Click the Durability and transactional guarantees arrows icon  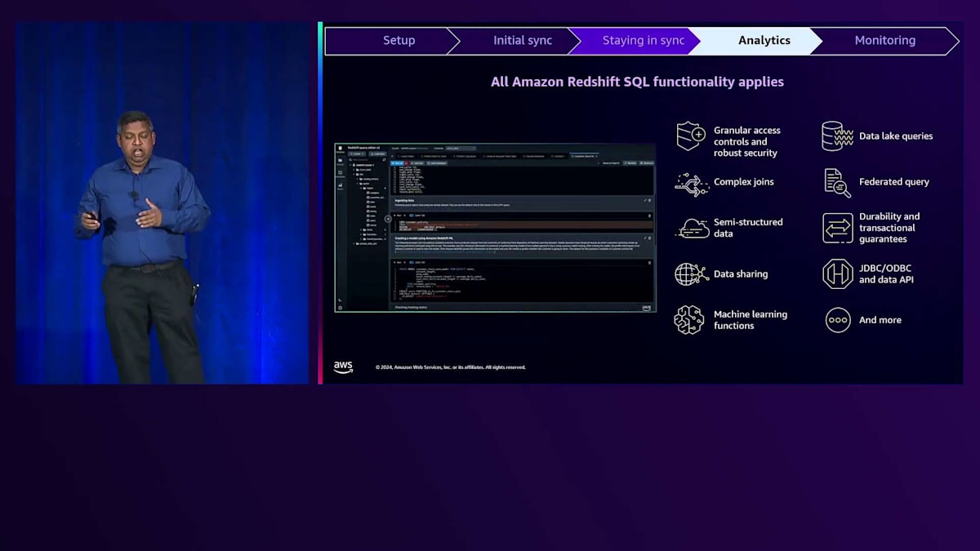pyautogui.click(x=837, y=229)
